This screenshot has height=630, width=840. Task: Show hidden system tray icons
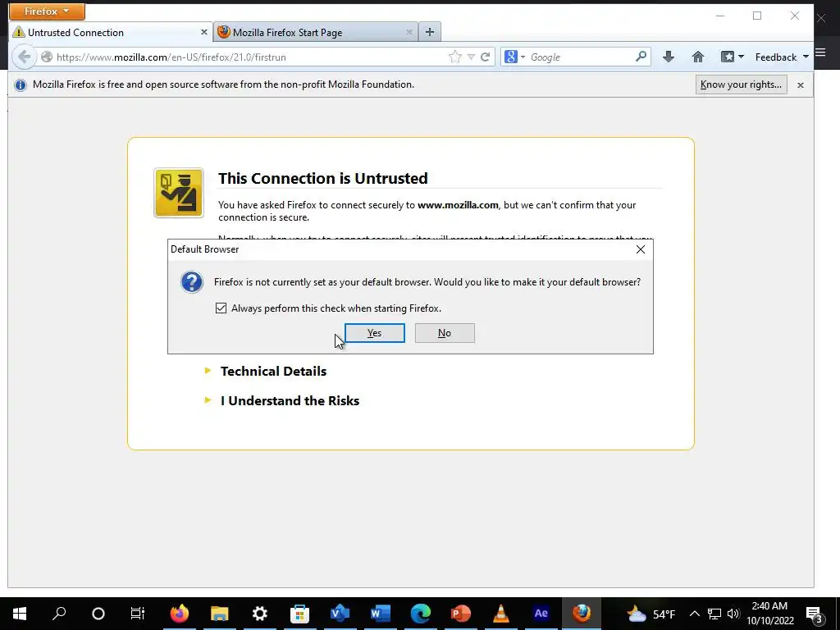(694, 614)
